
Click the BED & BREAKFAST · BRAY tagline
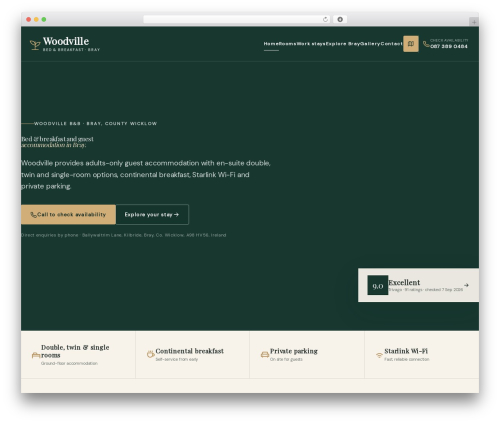click(71, 50)
